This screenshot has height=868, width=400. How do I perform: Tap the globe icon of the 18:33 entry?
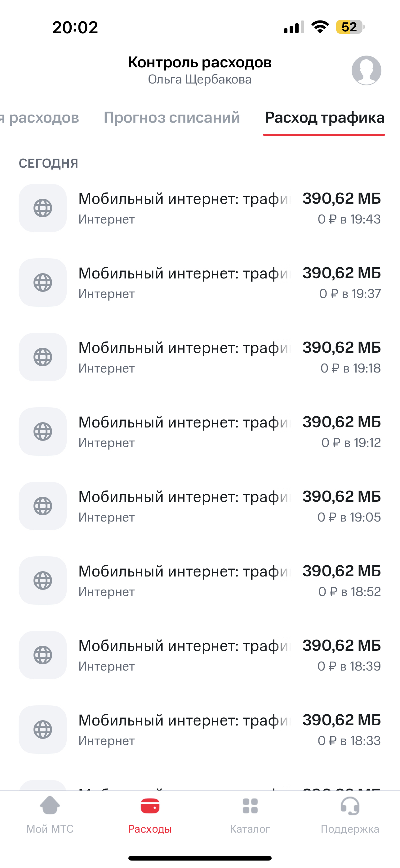[43, 729]
